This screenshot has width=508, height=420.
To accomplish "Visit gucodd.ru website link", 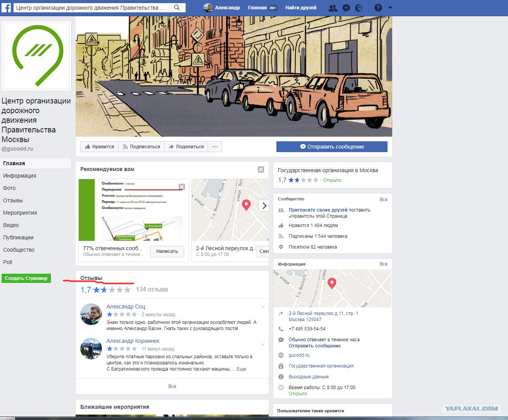I will click(299, 355).
